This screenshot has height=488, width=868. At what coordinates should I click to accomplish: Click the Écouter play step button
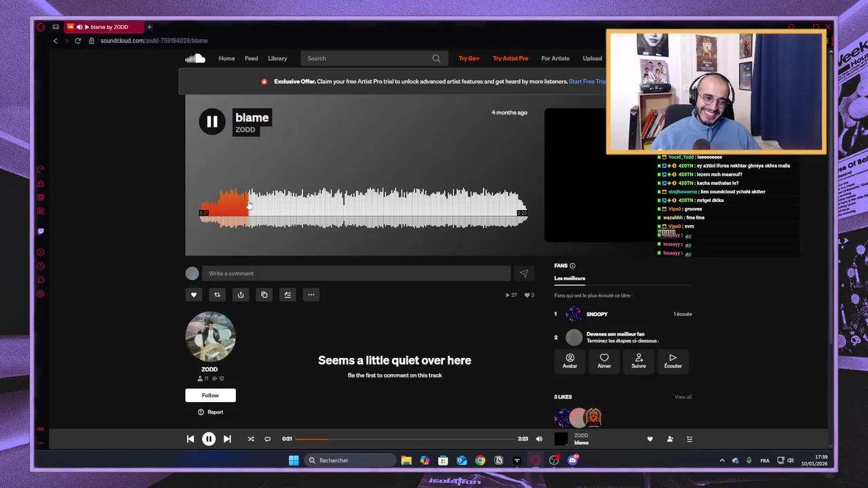pyautogui.click(x=673, y=361)
